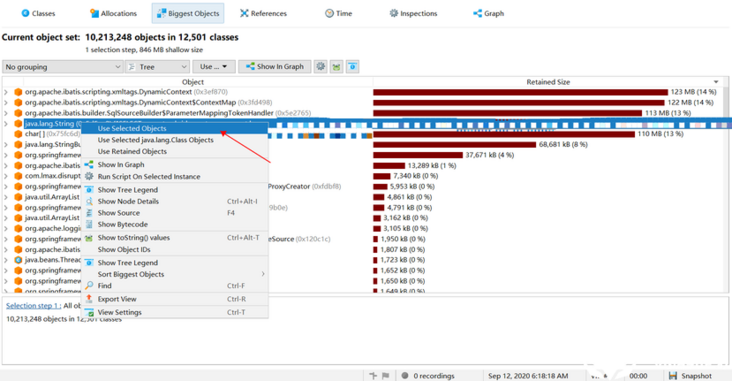Expand the DynamicContext tree row
The image size is (732, 381).
pos(6,92)
